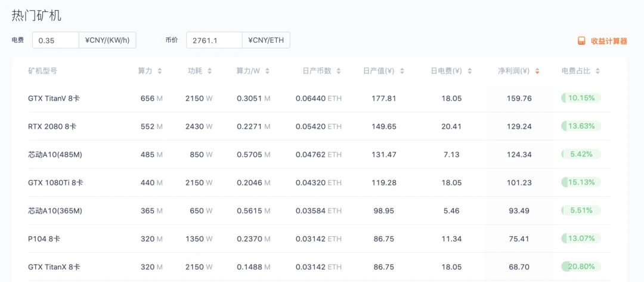Select the 芯动A10(485M) miner
This screenshot has width=644, height=282.
(55, 154)
